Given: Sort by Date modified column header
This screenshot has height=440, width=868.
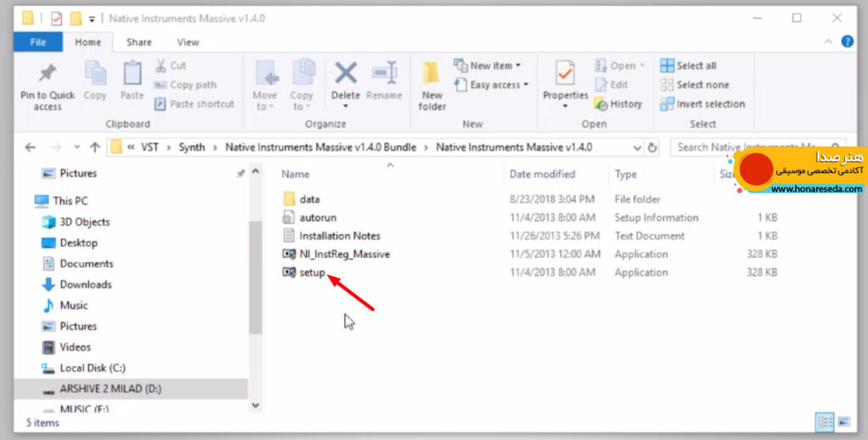Looking at the screenshot, I should (x=542, y=174).
